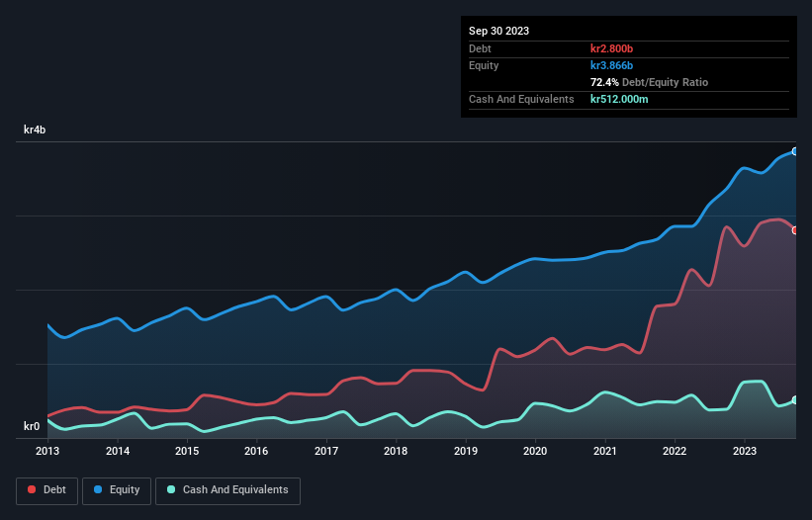812x520 pixels.
Task: Click the kr512.000m cash value in tooltip
Action: click(619, 99)
